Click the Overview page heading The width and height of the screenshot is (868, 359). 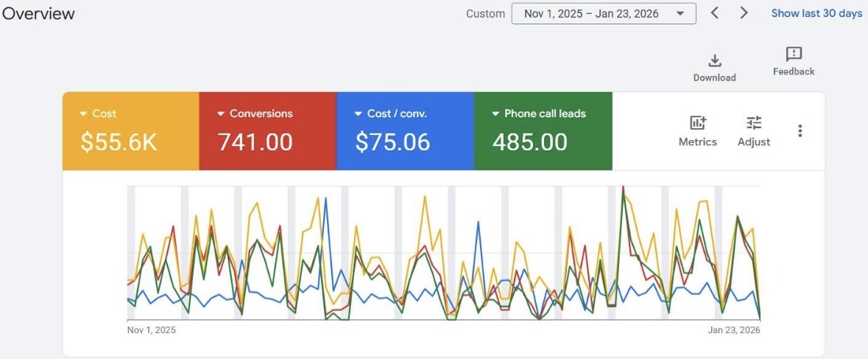(38, 13)
